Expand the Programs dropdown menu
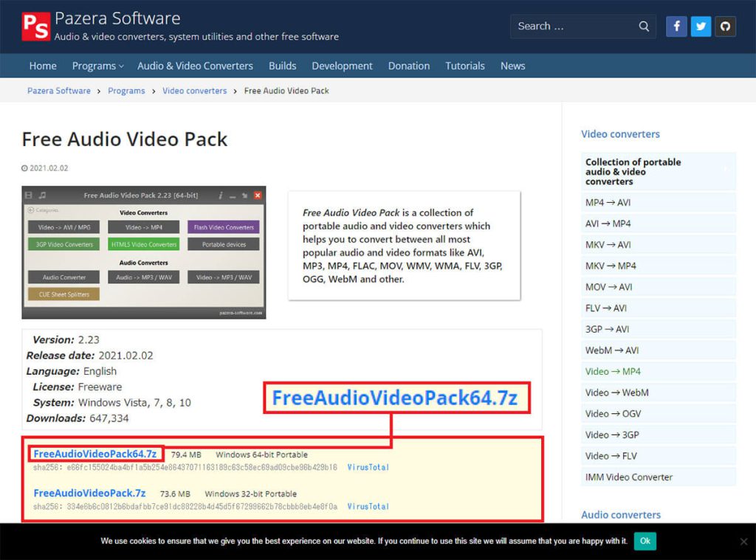 (98, 66)
